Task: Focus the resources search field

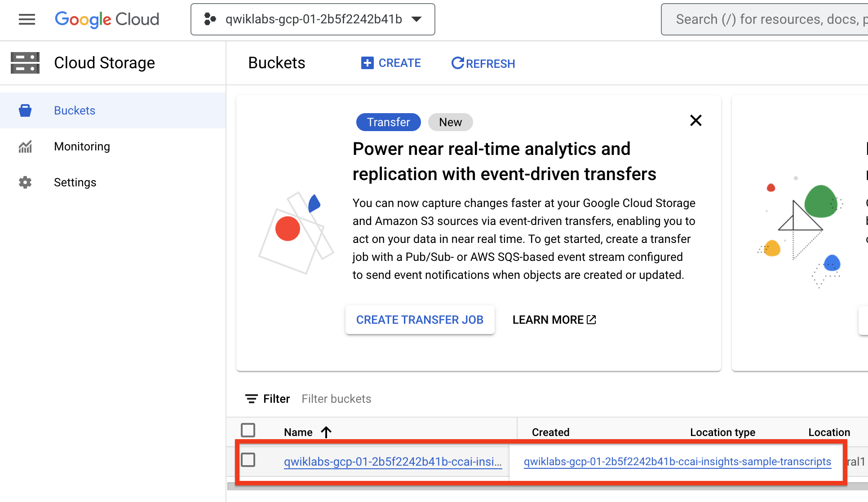Action: tap(765, 19)
